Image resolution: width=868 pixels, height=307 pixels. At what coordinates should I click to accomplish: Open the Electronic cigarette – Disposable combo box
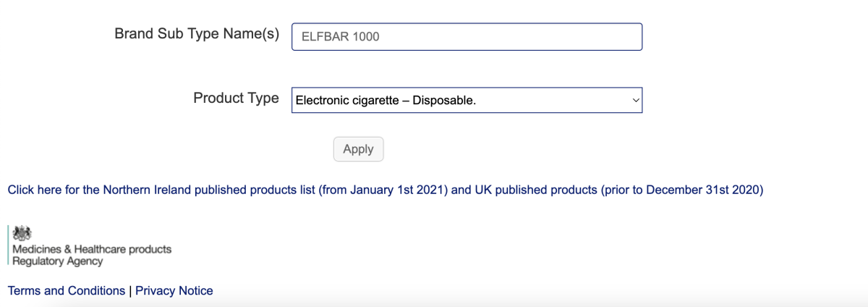point(467,100)
